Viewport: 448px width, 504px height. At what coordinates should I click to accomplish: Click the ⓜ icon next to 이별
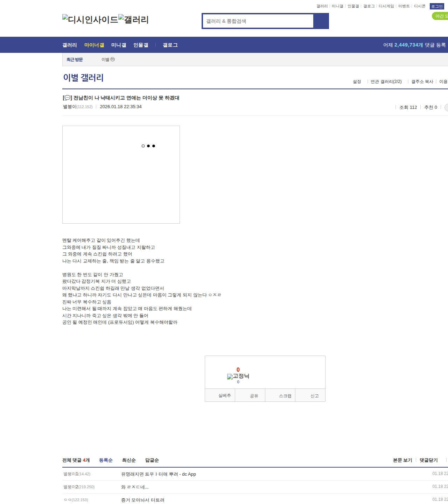pos(113,59)
